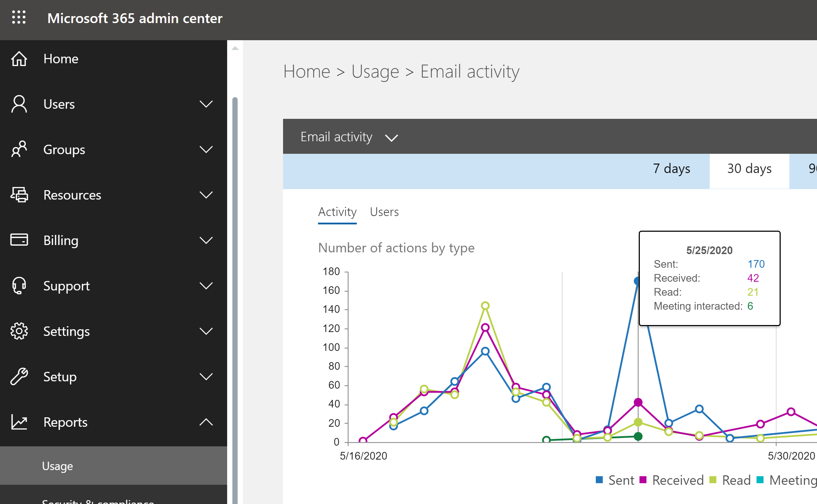Viewport: 817px width, 504px height.
Task: Expand the Users section
Action: click(207, 104)
